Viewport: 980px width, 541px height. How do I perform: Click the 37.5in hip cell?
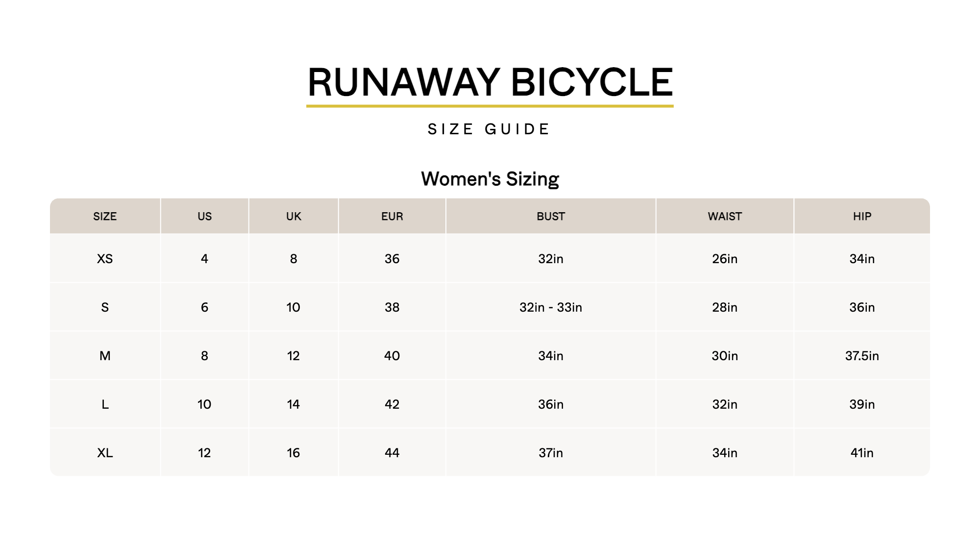tap(862, 356)
